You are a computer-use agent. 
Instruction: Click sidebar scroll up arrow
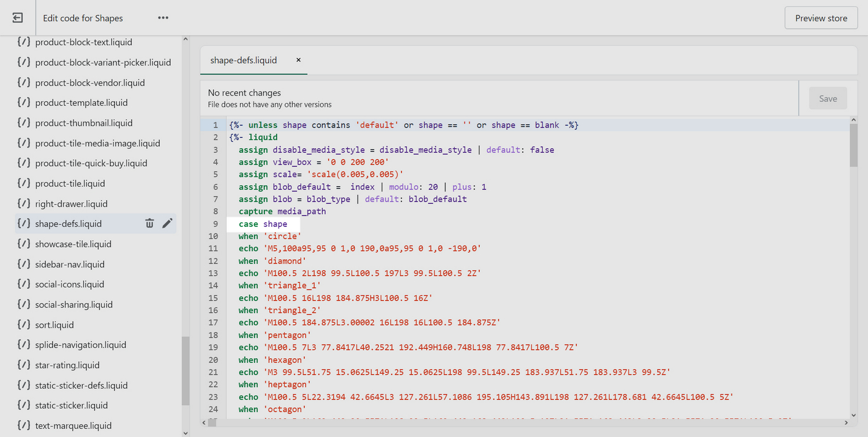pyautogui.click(x=185, y=39)
